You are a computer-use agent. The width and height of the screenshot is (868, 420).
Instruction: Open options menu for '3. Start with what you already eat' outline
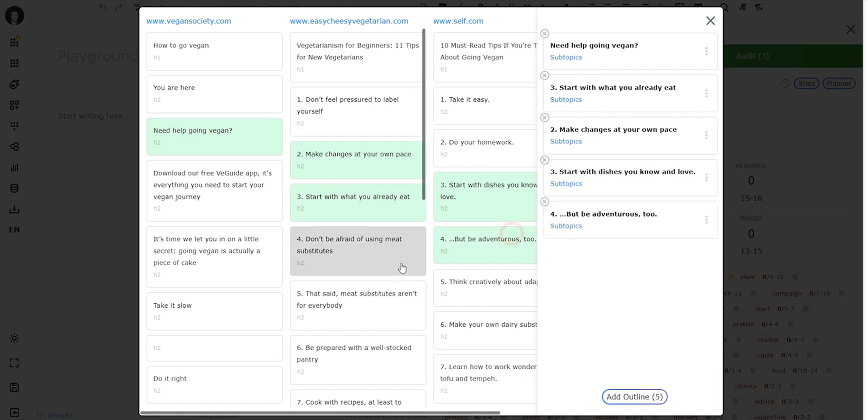(706, 93)
